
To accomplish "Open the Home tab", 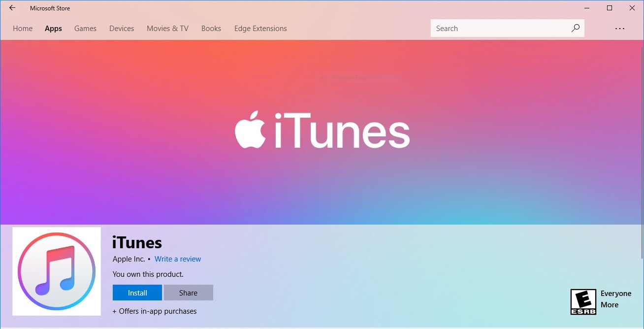I will click(23, 29).
